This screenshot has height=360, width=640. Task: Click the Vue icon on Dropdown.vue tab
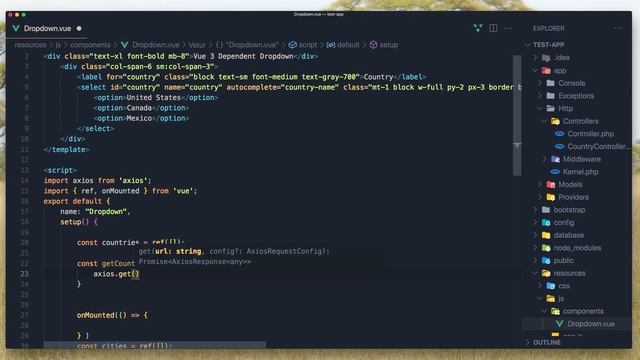[x=16, y=28]
